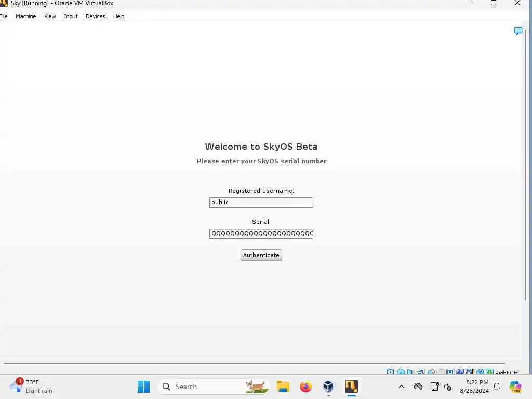Open the View menu
Viewport: 532px width, 399px height.
click(50, 16)
